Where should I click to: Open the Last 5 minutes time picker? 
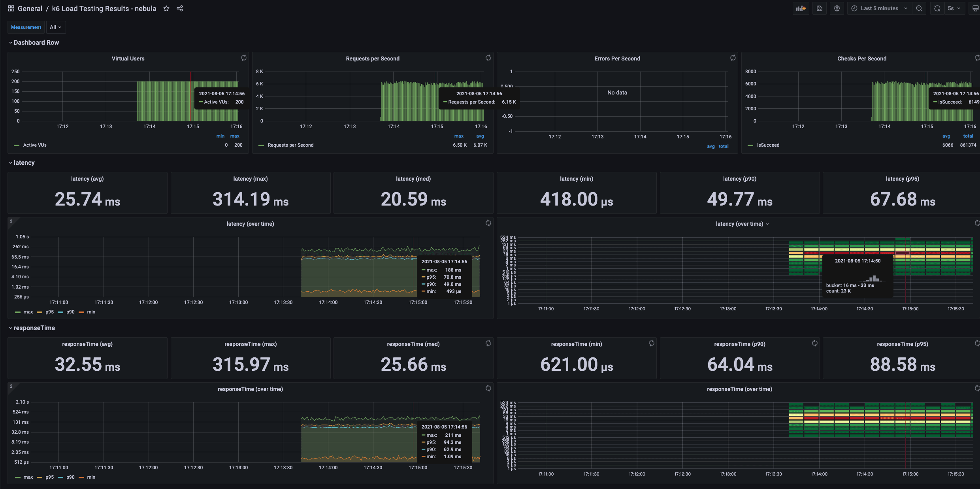[x=879, y=8]
